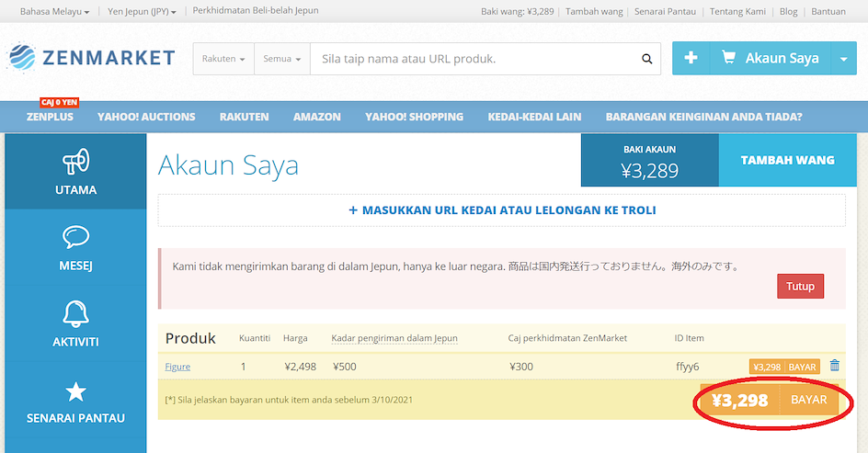
Task: Click the shopping cart icon
Action: [x=729, y=58]
